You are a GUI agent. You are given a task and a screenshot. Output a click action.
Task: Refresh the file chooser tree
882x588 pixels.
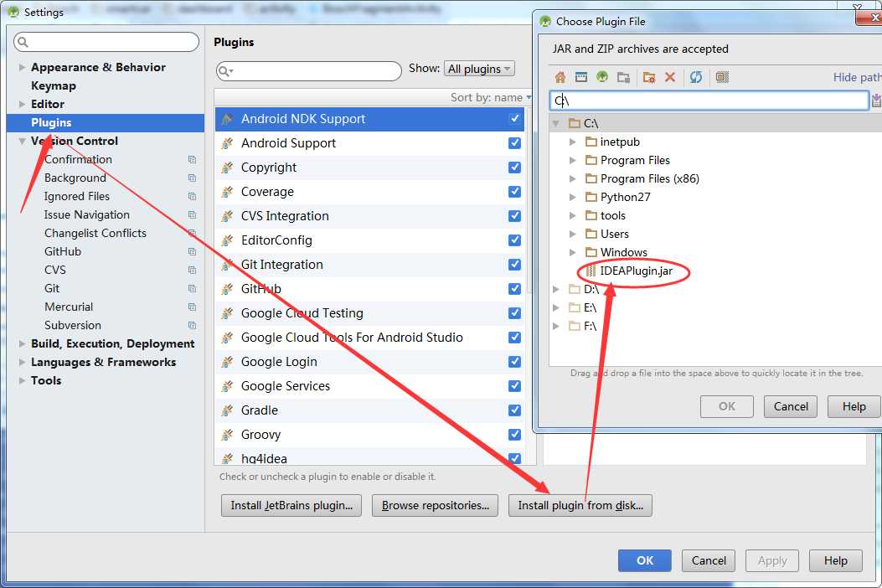pos(696,77)
